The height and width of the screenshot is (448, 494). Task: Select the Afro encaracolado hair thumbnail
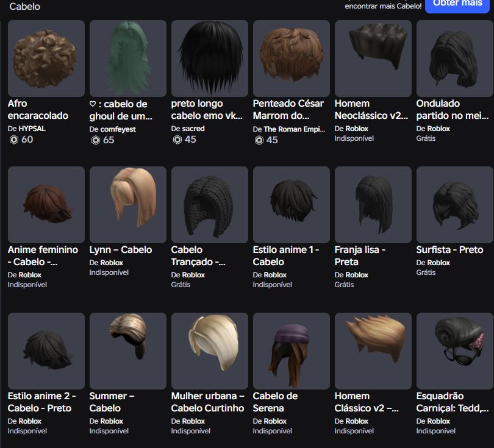click(46, 59)
